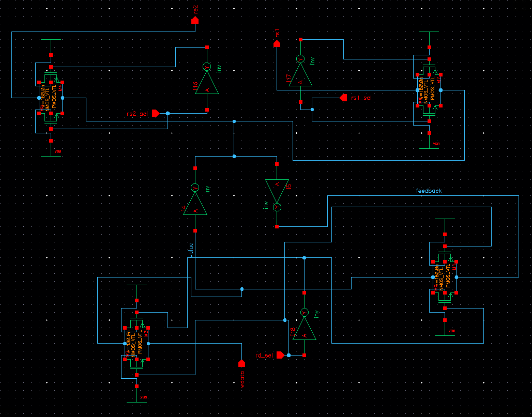
Task: Click the 'inv' label beside I18
Action: tap(316, 314)
